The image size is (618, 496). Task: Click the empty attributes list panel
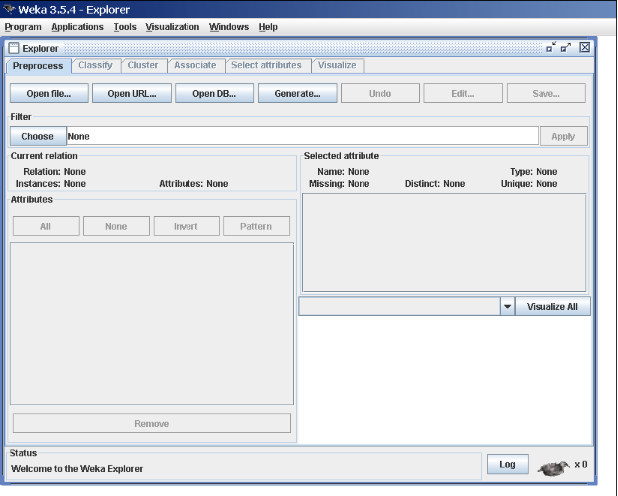coord(152,323)
